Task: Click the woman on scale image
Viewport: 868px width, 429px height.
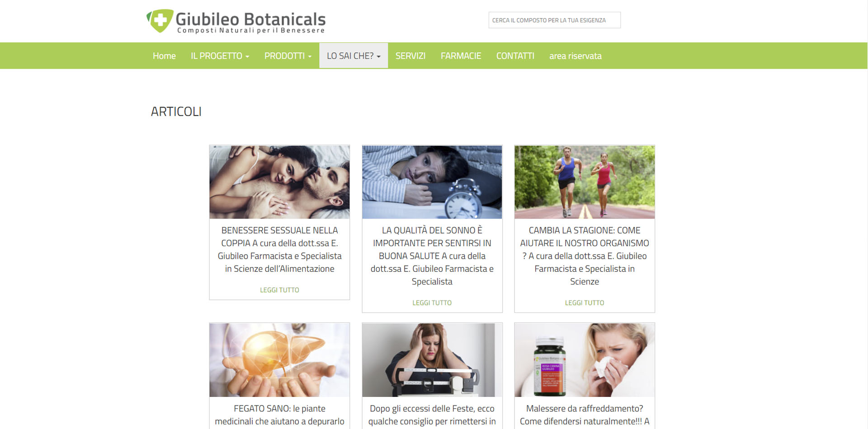Action: point(432,360)
